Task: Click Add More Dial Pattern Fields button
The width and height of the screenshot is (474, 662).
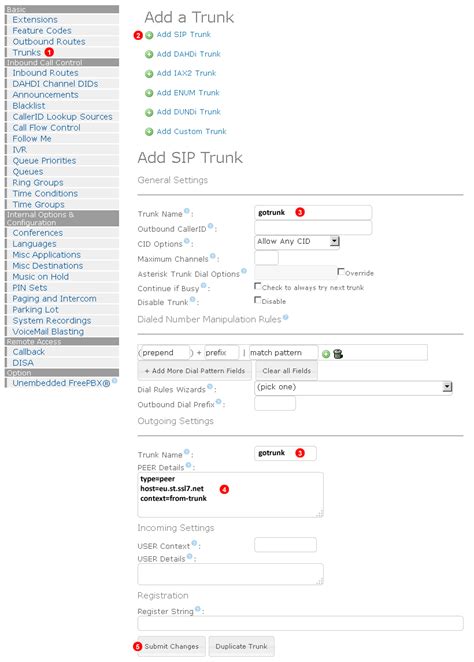Action: pyautogui.click(x=195, y=371)
